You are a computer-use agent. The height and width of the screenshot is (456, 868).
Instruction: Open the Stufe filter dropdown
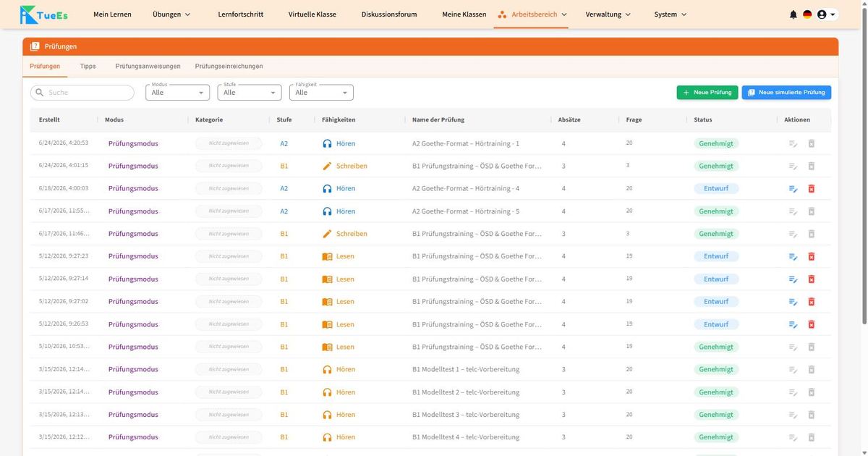click(250, 92)
